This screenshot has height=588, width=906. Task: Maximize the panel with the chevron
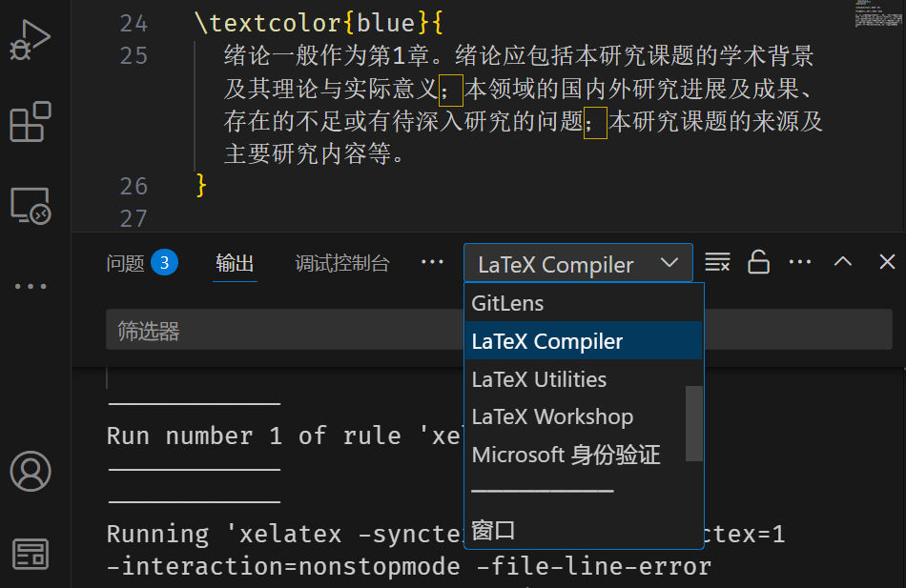click(843, 262)
